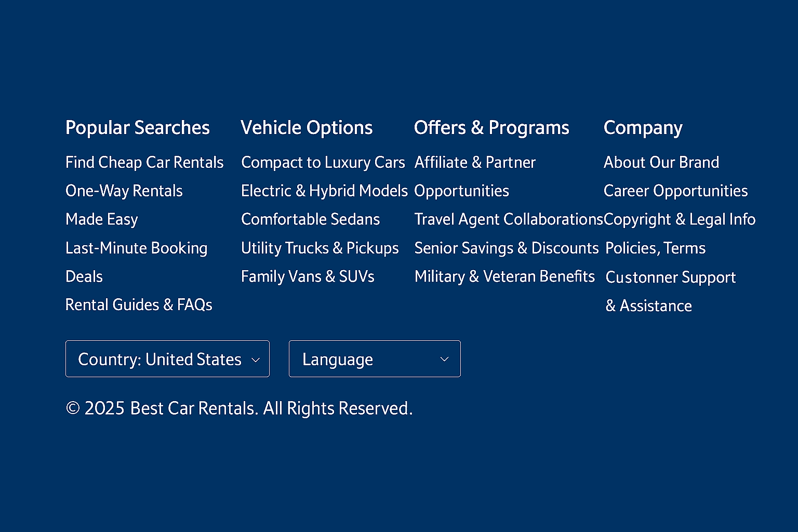
Task: Browse Electric & Hybrid Models
Action: [x=324, y=191]
